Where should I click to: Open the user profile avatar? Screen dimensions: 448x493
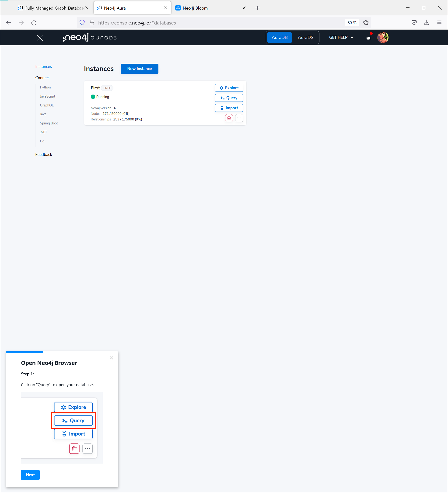382,37
